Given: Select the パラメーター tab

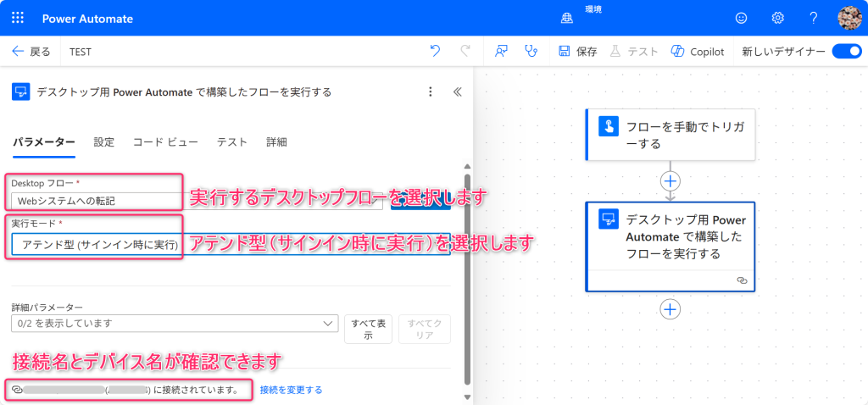Looking at the screenshot, I should (43, 142).
